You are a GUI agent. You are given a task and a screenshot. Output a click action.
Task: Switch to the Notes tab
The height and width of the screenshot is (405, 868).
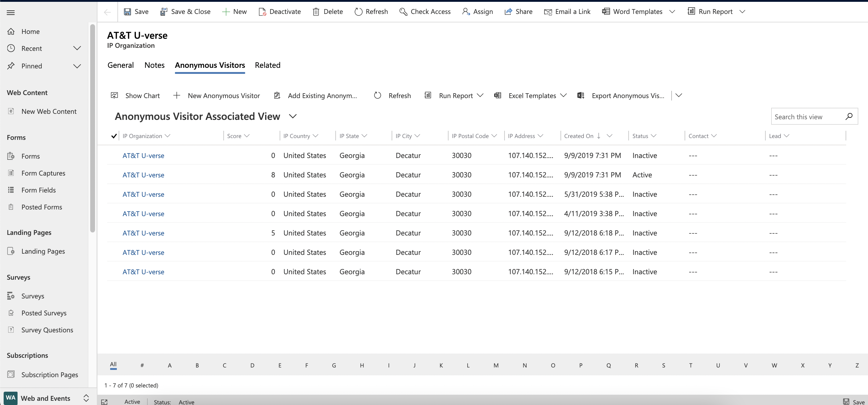pos(154,65)
